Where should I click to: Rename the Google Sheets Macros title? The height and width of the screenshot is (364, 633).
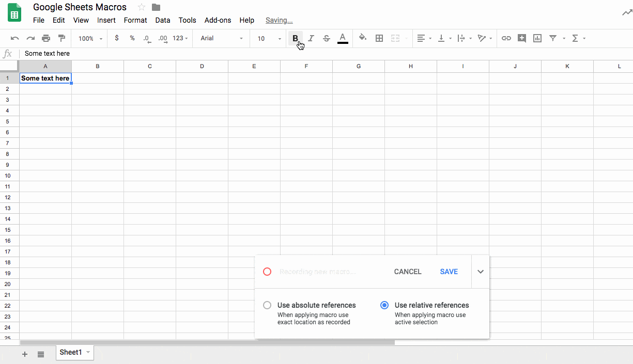coord(80,7)
